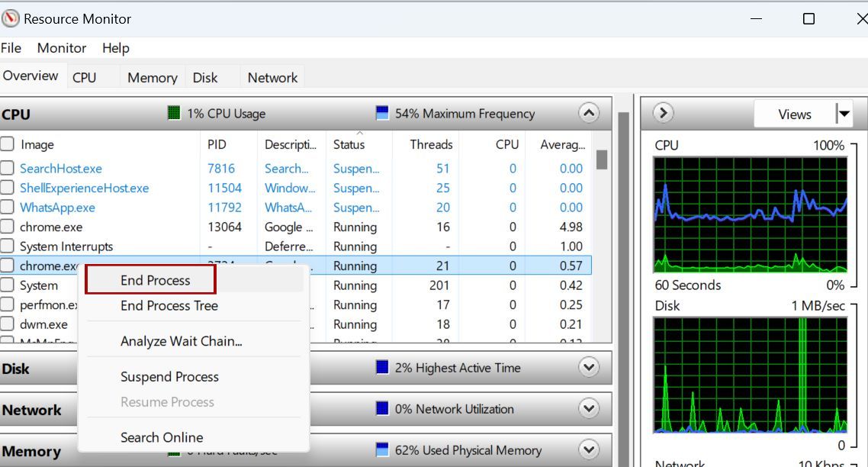The width and height of the screenshot is (868, 467).
Task: Maximize the Resource Monitor window
Action: (x=809, y=19)
